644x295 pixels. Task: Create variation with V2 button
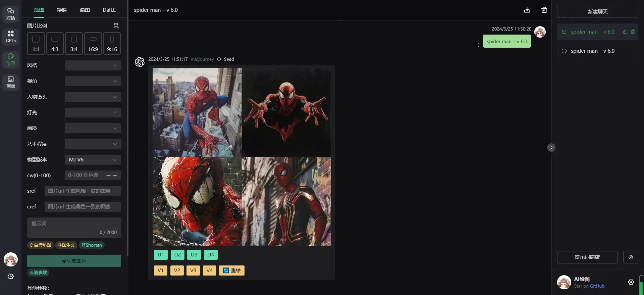177,271
